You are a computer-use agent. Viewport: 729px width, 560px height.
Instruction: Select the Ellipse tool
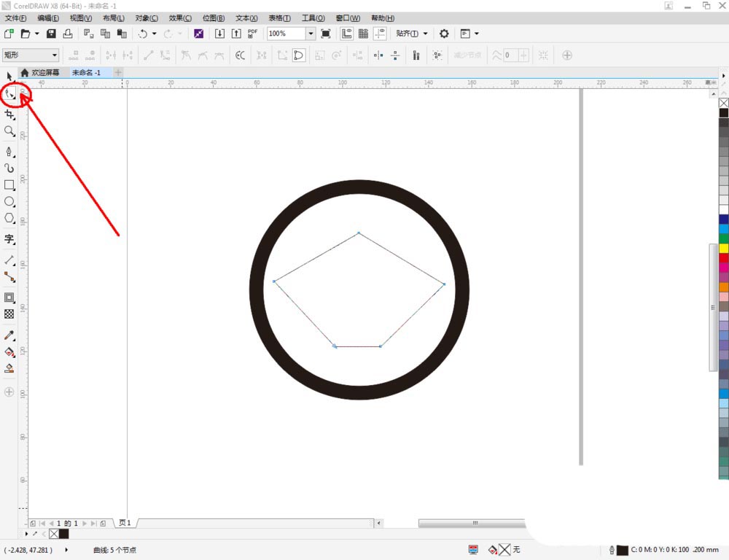[9, 201]
